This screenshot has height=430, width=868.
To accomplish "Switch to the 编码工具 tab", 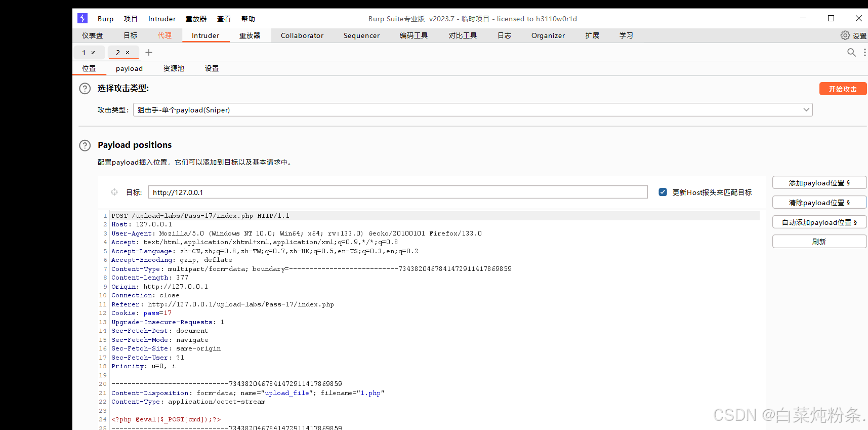I will [x=414, y=35].
